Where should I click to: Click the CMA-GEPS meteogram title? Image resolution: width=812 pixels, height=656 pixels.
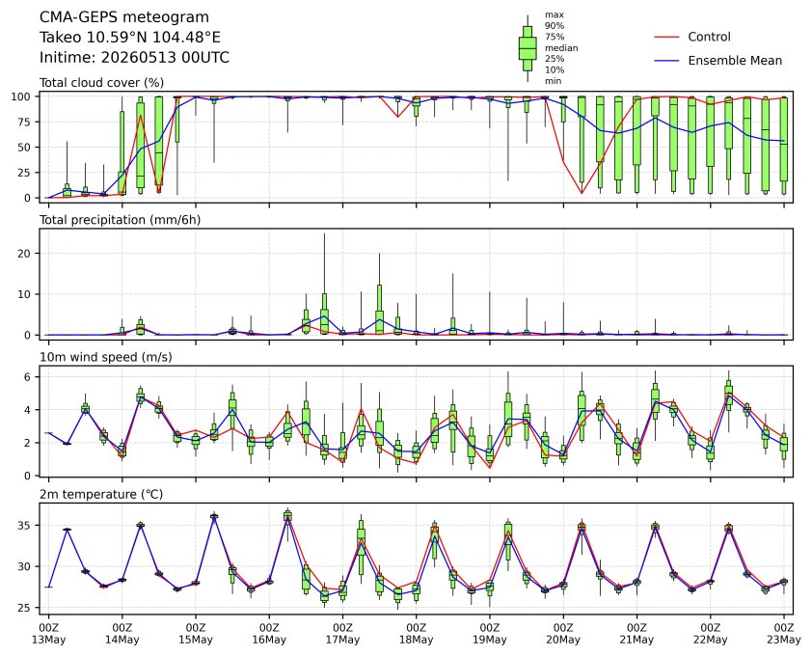124,17
